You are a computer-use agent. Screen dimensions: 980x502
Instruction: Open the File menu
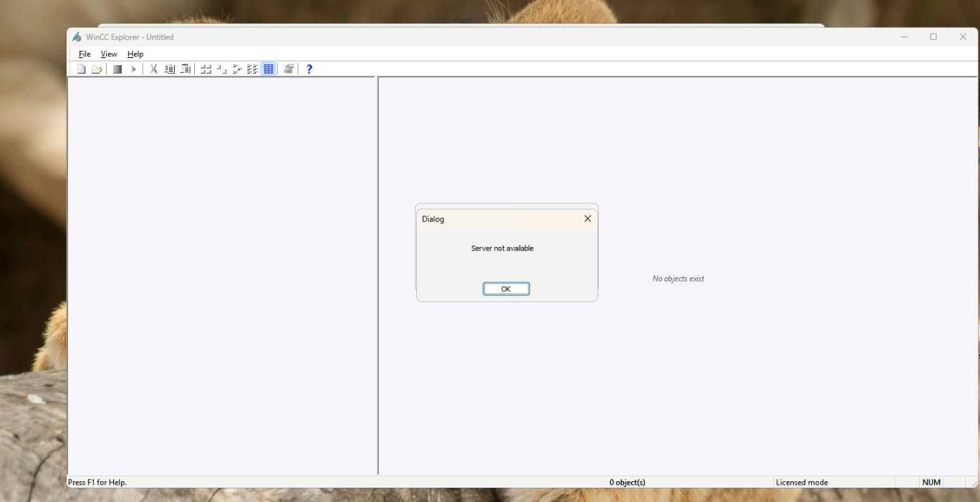click(x=85, y=54)
